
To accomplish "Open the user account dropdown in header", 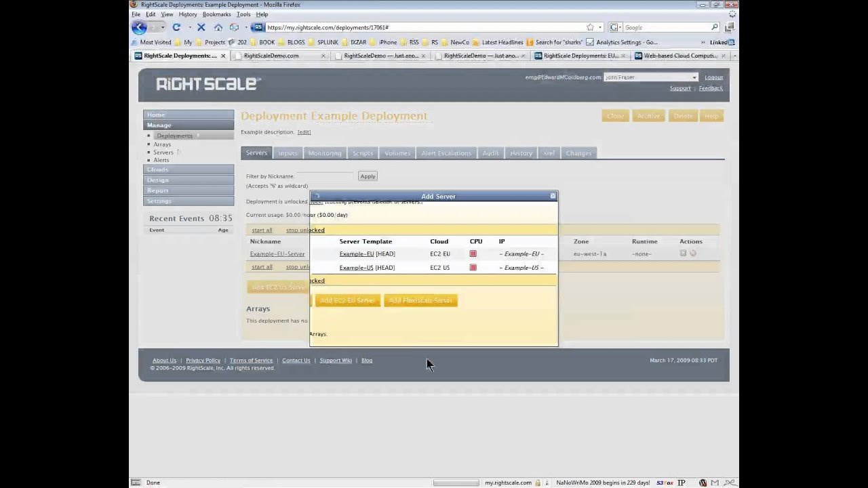I will click(x=650, y=77).
